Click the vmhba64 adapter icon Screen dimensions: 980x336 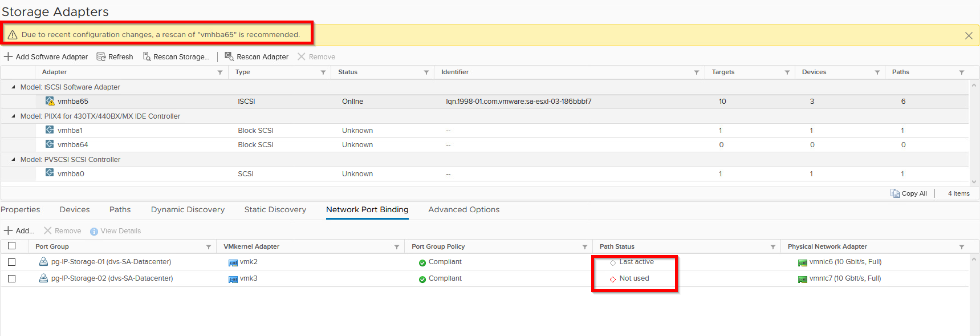click(50, 144)
